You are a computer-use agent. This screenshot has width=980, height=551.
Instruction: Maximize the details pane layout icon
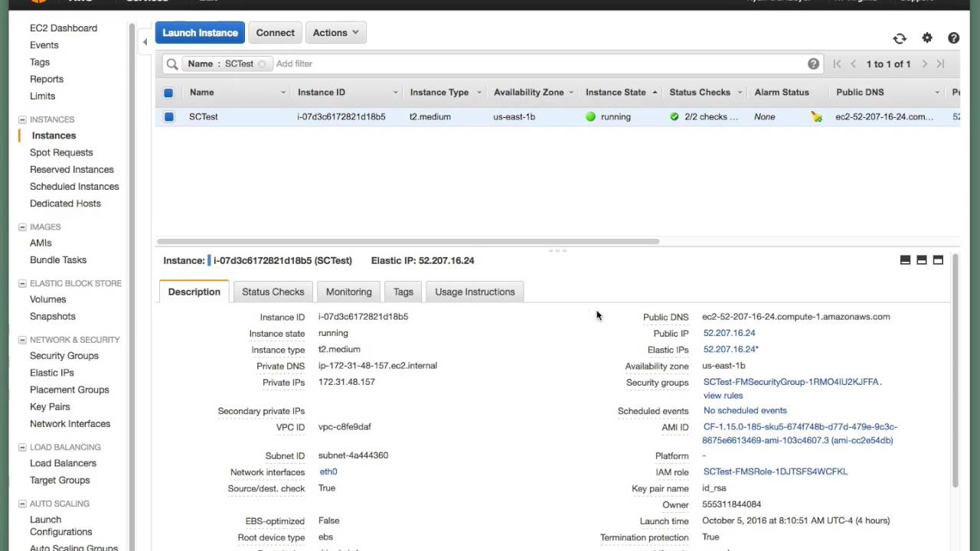coord(938,260)
